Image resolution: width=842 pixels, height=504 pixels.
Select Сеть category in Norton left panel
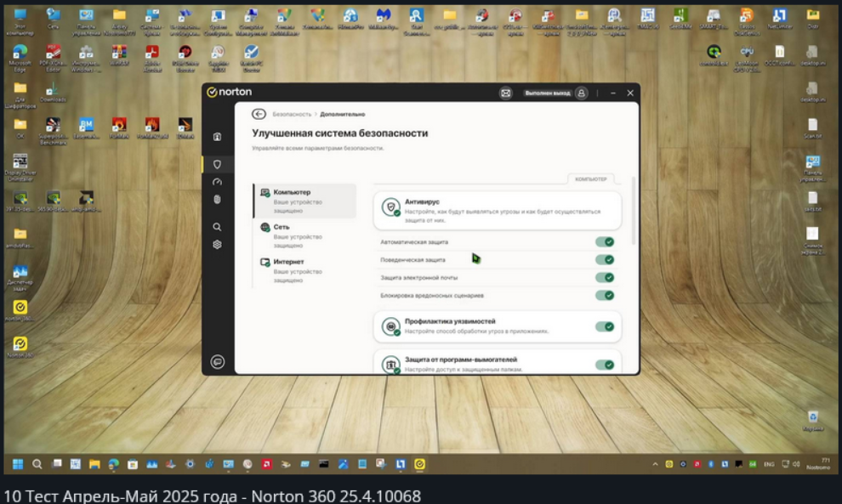coord(305,235)
